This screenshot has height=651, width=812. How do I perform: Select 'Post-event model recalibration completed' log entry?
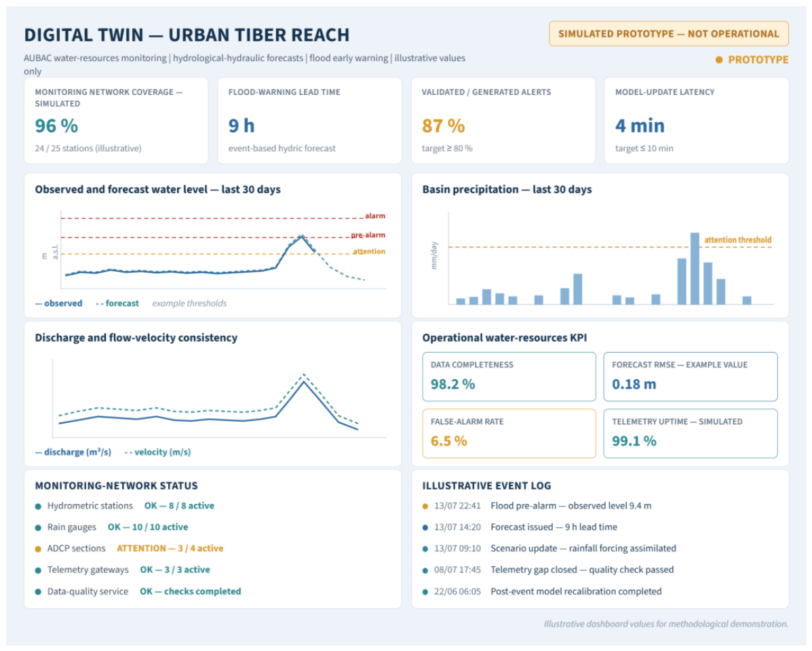pos(576,591)
